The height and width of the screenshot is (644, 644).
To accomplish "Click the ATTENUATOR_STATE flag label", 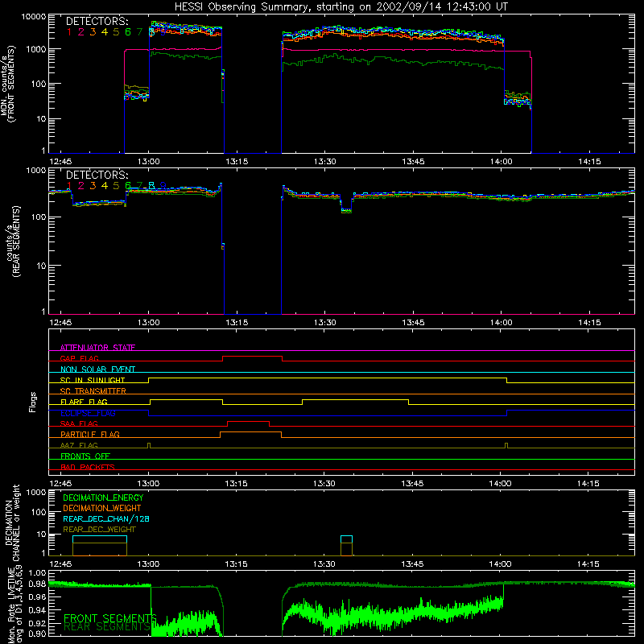I will 97,348.
